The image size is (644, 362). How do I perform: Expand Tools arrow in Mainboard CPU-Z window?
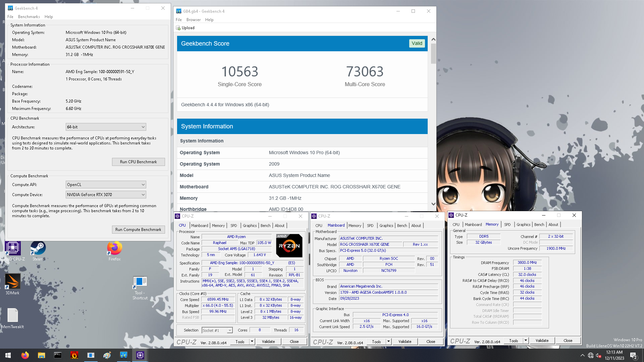[x=388, y=342]
